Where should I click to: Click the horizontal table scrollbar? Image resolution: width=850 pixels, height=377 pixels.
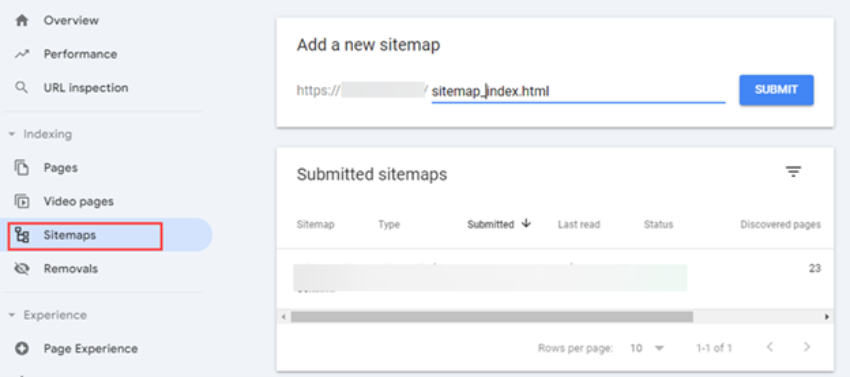(492, 317)
